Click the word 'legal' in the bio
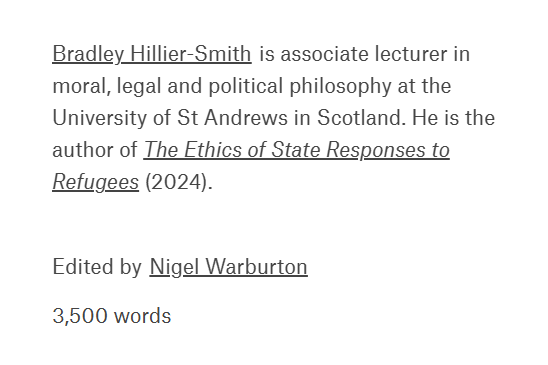 [x=139, y=86]
